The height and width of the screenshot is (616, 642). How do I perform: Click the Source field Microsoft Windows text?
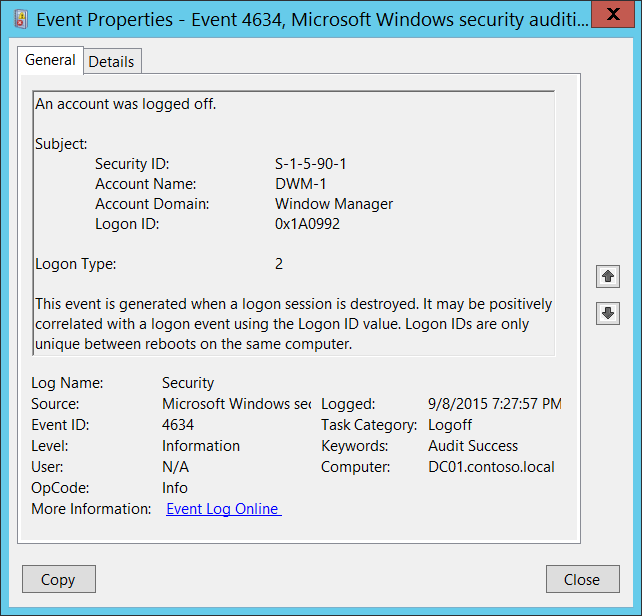[235, 404]
